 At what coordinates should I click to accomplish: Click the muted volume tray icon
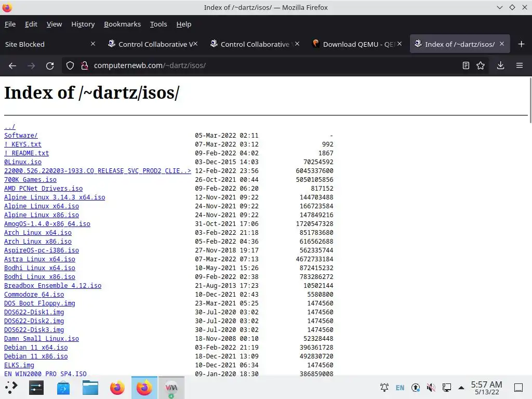[x=431, y=388]
